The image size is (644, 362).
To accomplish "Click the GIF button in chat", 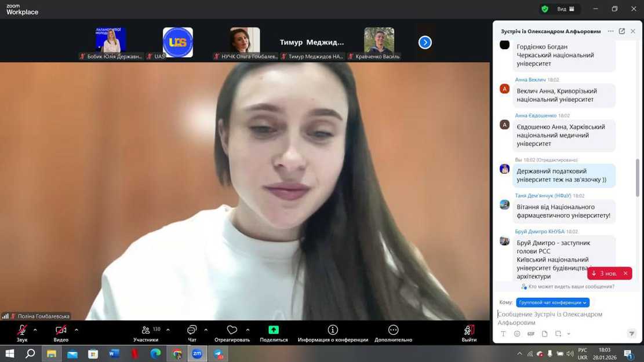I will click(530, 334).
